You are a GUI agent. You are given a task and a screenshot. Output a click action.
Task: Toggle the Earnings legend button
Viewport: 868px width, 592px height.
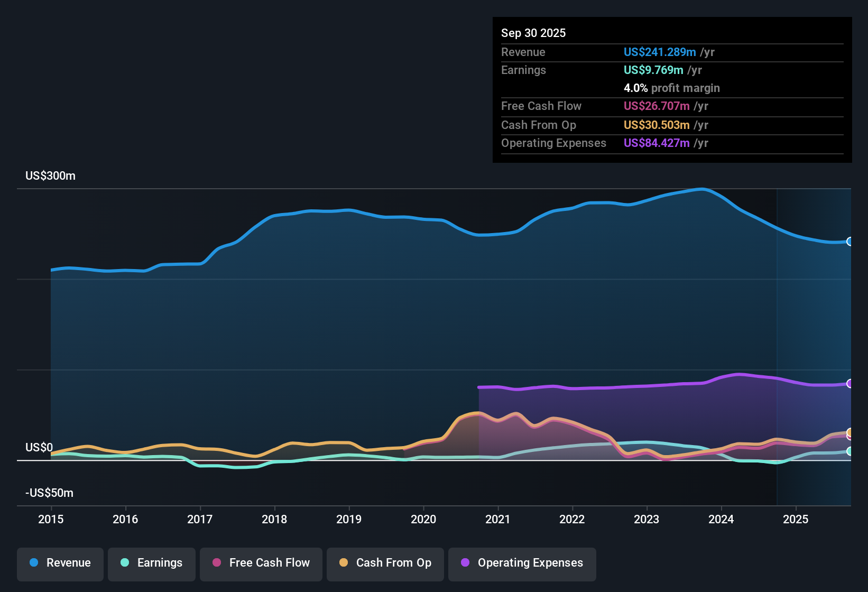coord(152,563)
